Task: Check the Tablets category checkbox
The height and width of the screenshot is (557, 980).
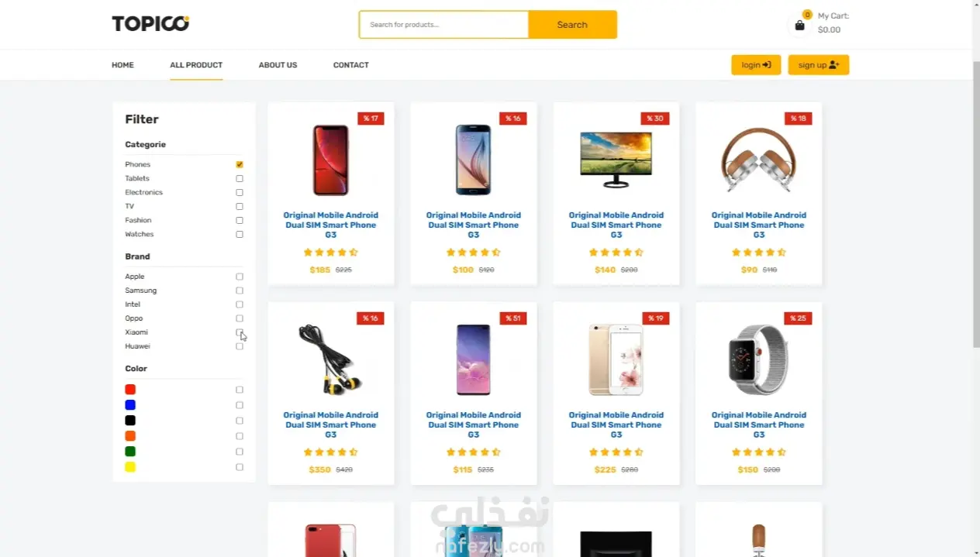Action: 240,179
